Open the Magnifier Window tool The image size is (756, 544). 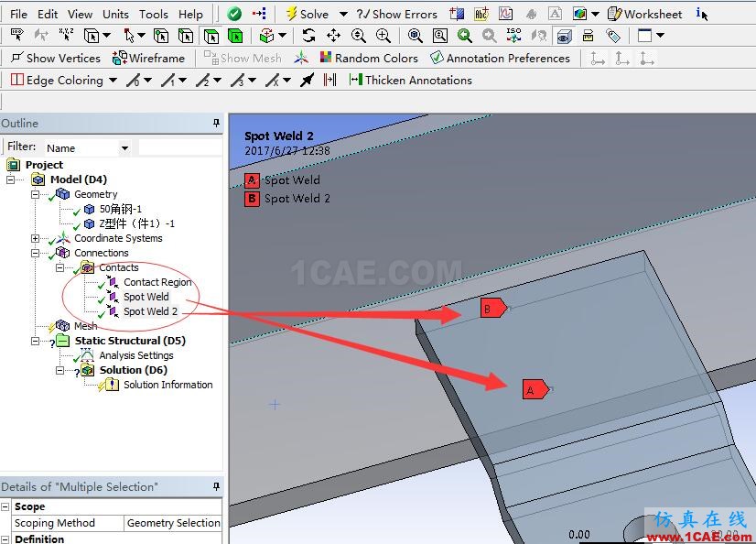pos(439,35)
